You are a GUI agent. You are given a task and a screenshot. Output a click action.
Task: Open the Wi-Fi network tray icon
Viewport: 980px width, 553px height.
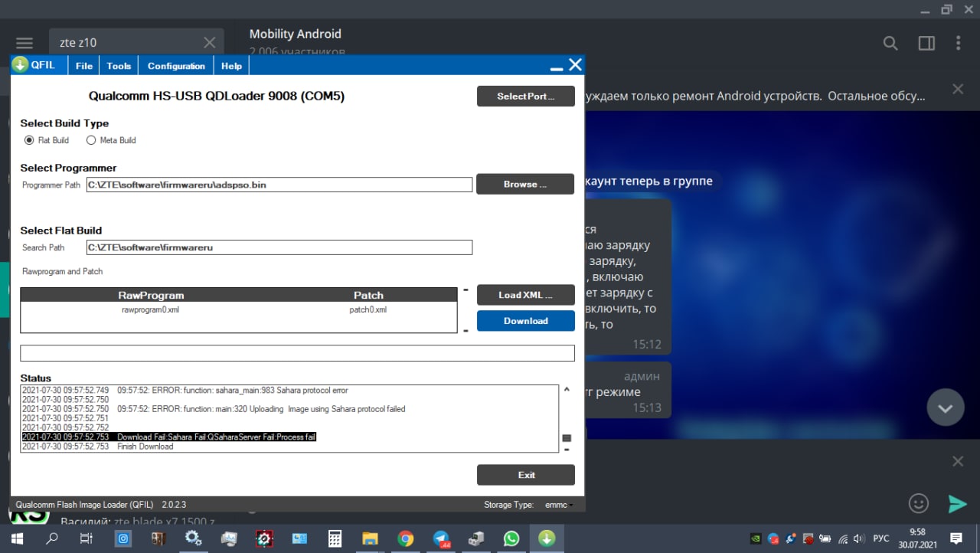[842, 538]
